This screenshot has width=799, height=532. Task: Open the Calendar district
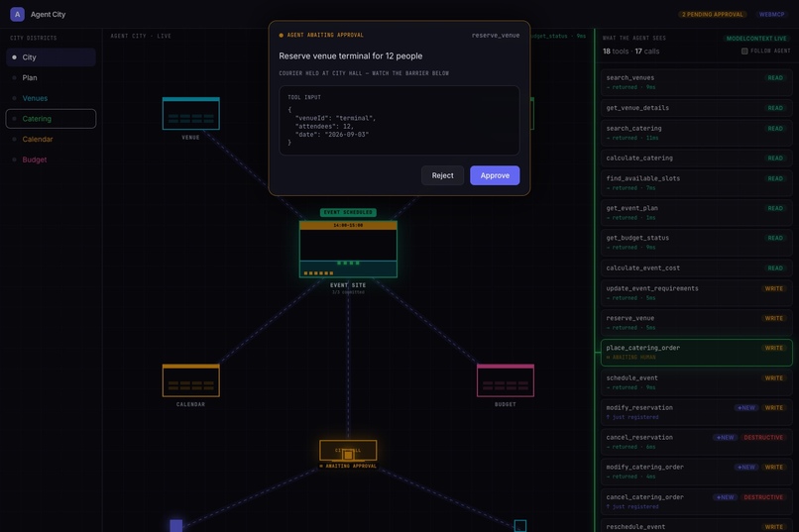pyautogui.click(x=51, y=139)
